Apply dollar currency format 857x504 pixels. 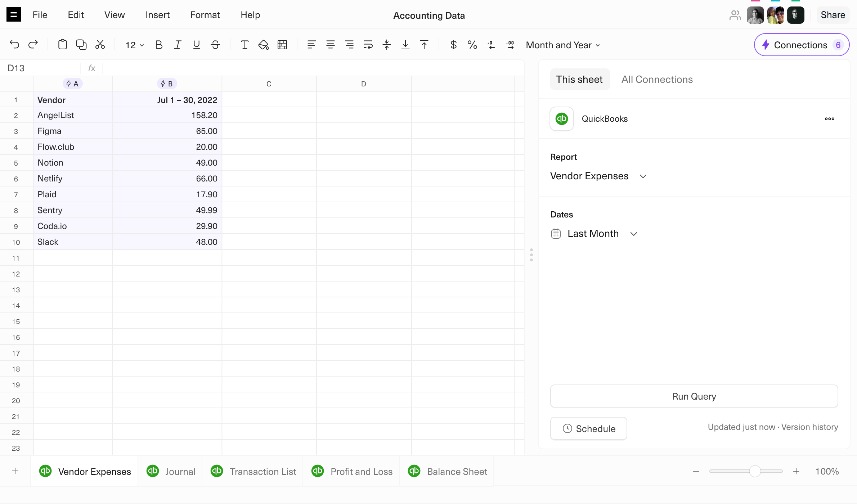pos(453,45)
